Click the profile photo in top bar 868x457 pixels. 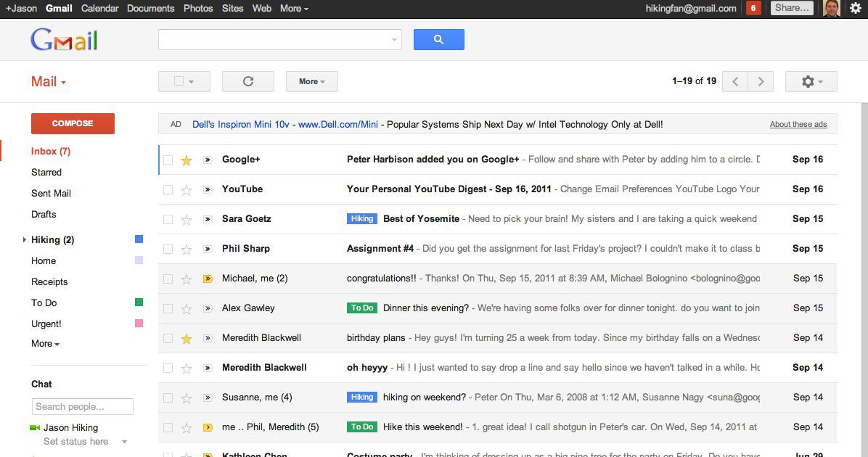832,9
